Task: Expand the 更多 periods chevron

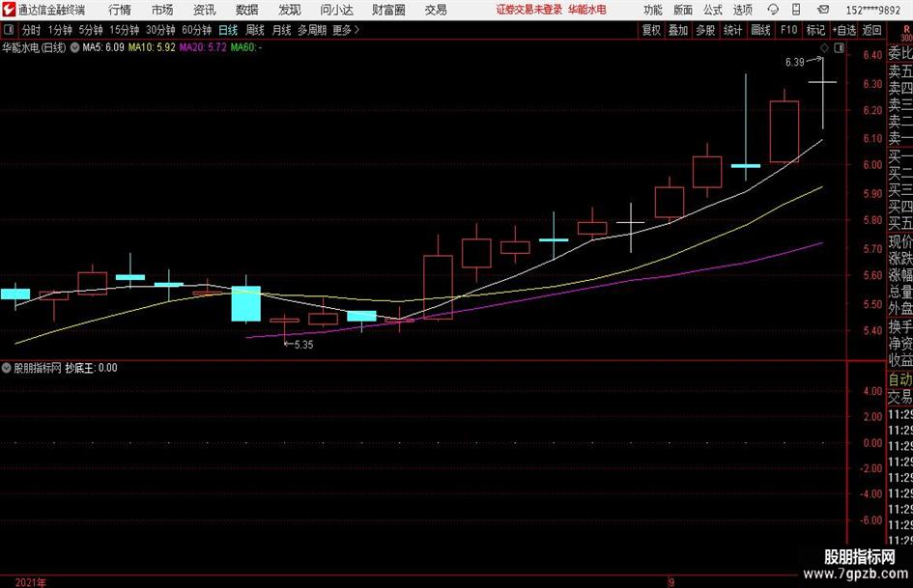Action: tap(357, 30)
